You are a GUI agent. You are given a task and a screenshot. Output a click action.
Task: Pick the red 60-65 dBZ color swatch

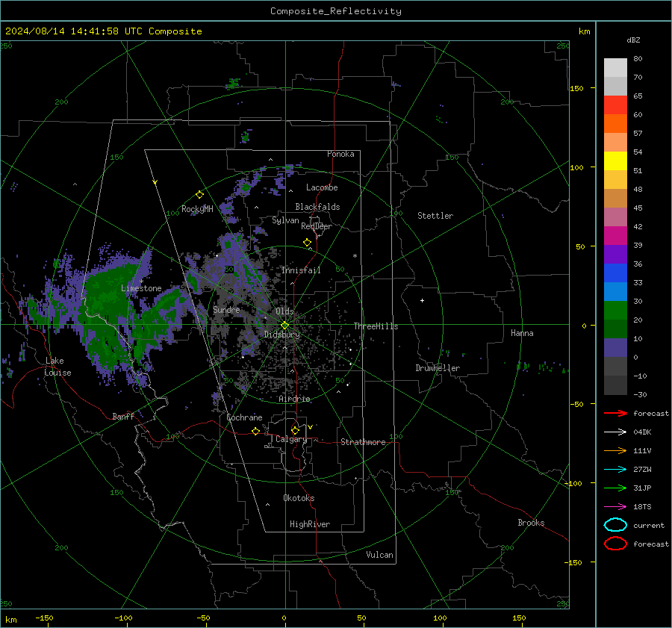[615, 105]
